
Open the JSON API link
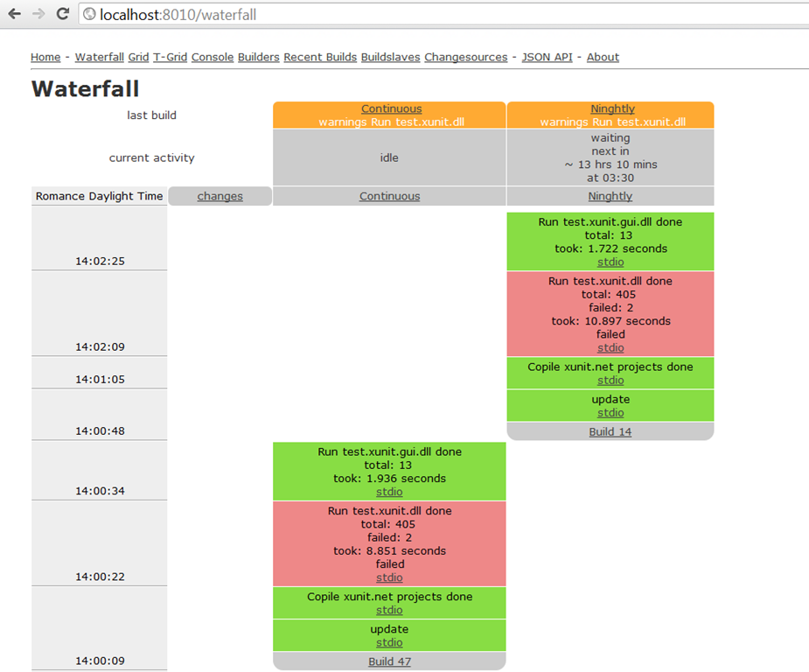[x=547, y=57]
